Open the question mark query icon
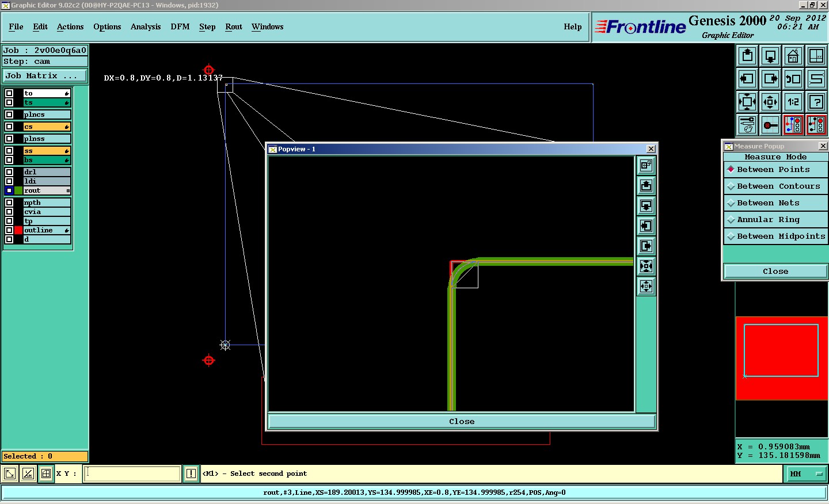The width and height of the screenshot is (829, 504). point(816,102)
